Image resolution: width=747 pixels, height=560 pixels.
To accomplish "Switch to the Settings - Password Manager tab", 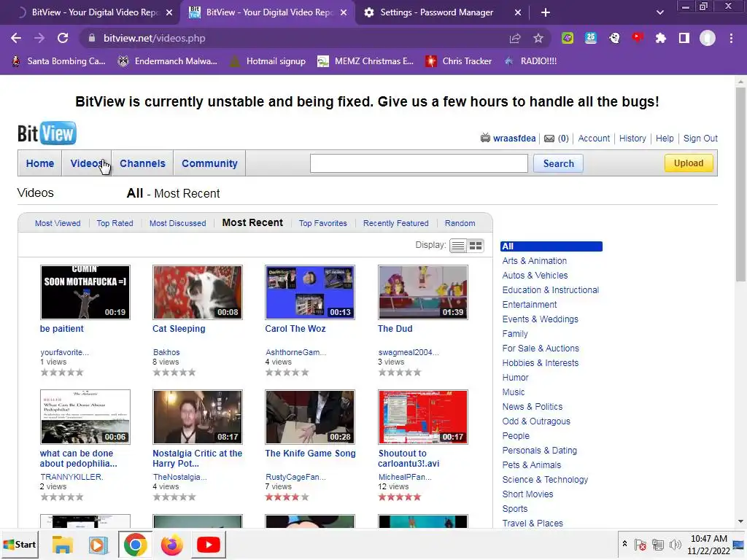I will click(x=437, y=12).
